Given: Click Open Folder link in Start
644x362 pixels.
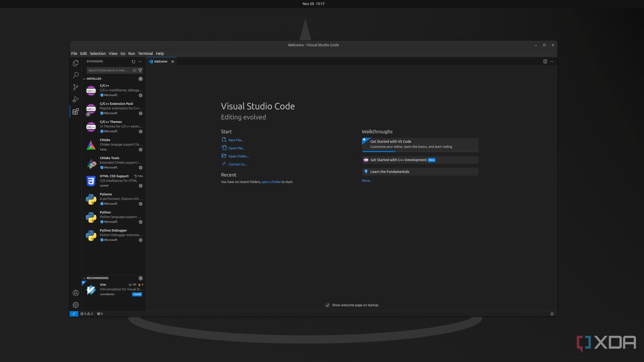Looking at the screenshot, I should 238,156.
